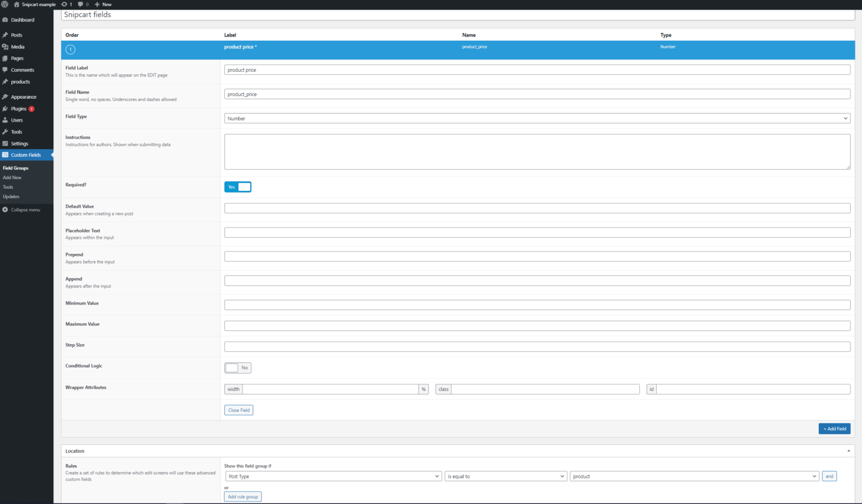Open Pages in the sidebar
This screenshot has height=504, width=862.
tap(17, 58)
